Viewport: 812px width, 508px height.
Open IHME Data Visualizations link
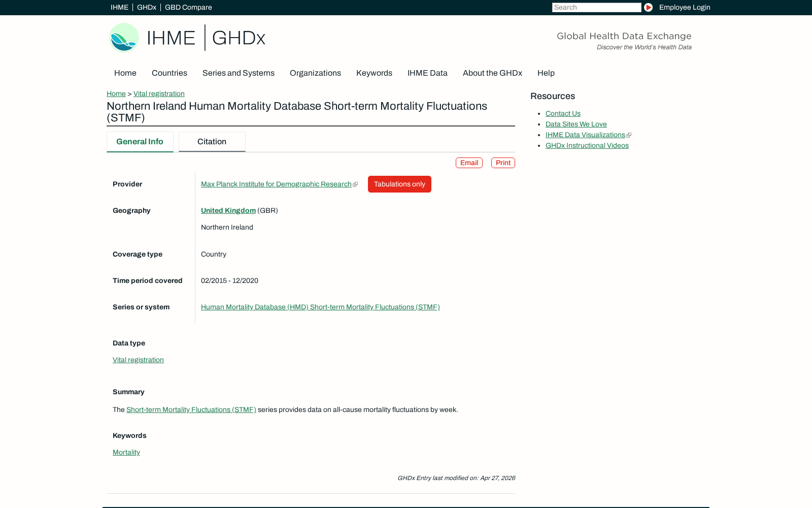585,135
